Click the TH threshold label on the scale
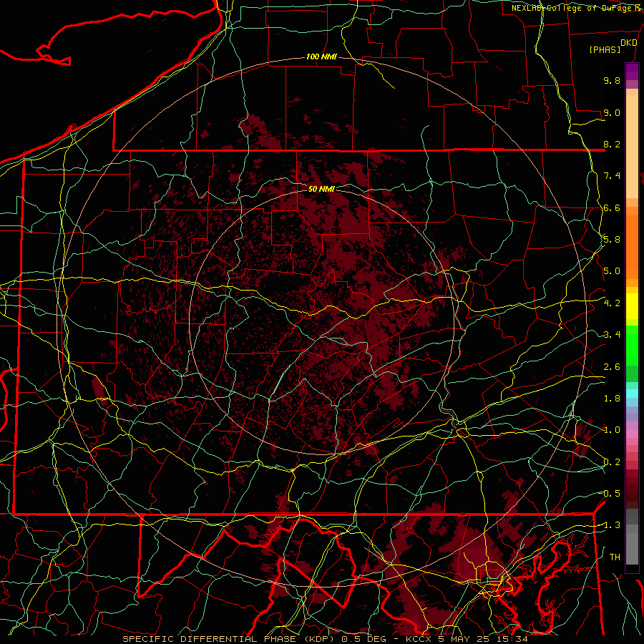 [615, 557]
